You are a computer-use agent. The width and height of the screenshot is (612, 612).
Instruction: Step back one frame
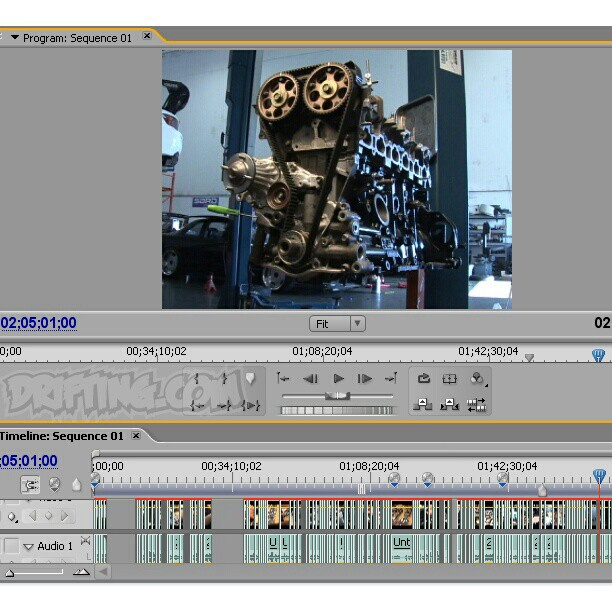tap(311, 379)
